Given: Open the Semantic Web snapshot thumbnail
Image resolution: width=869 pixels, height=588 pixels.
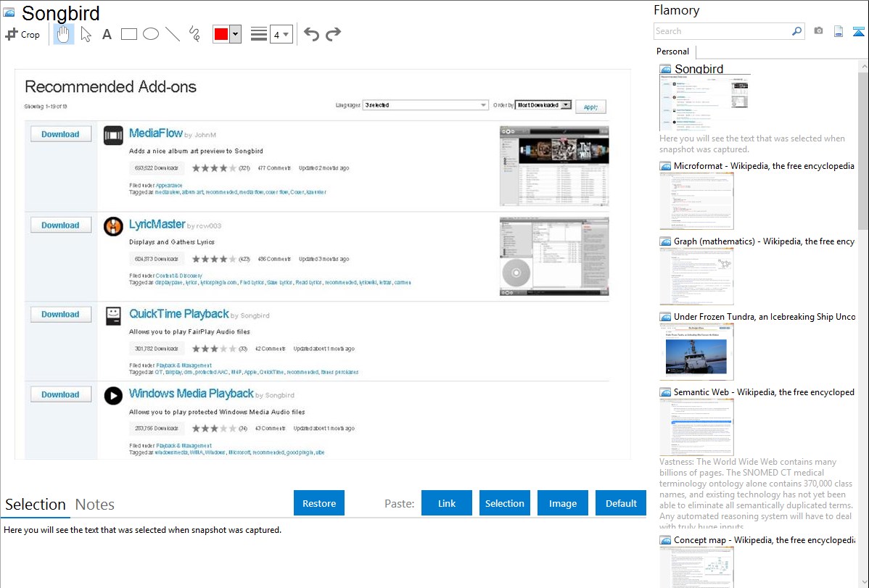Looking at the screenshot, I should click(x=696, y=427).
